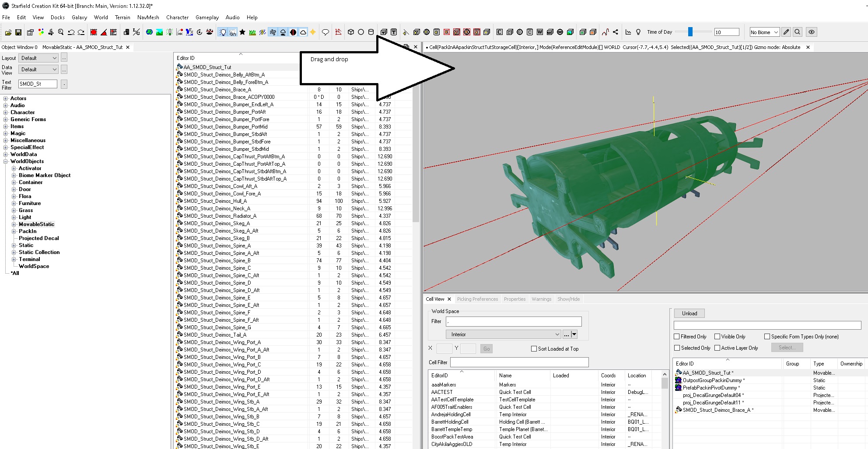Click the magnifier K search toolbar icon
The width and height of the screenshot is (868, 449).
pyautogui.click(x=61, y=32)
